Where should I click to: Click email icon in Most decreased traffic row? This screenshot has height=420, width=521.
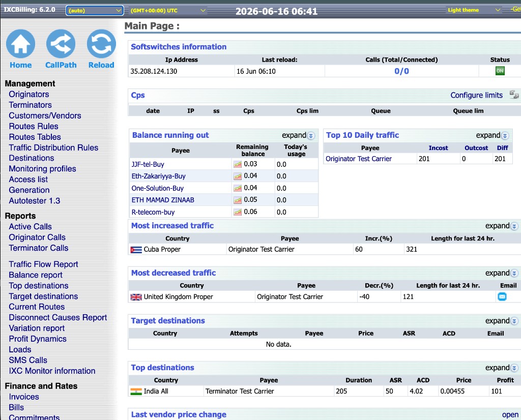point(502,296)
